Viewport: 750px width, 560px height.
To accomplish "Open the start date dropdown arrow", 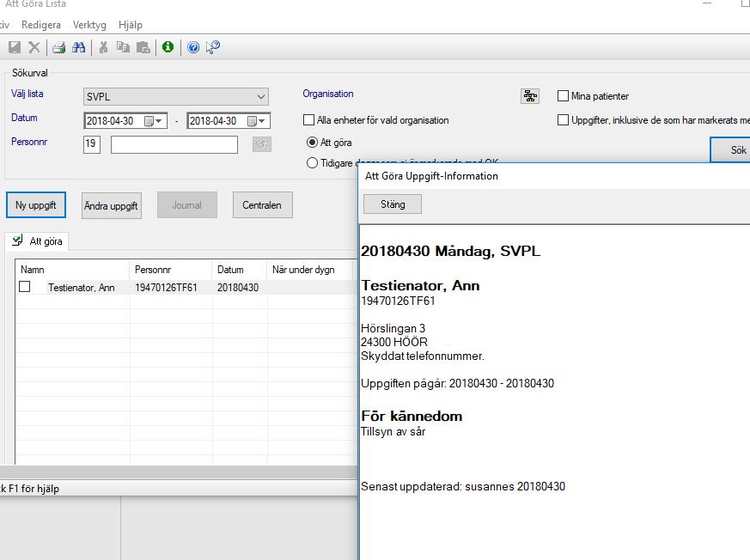I will pos(159,121).
